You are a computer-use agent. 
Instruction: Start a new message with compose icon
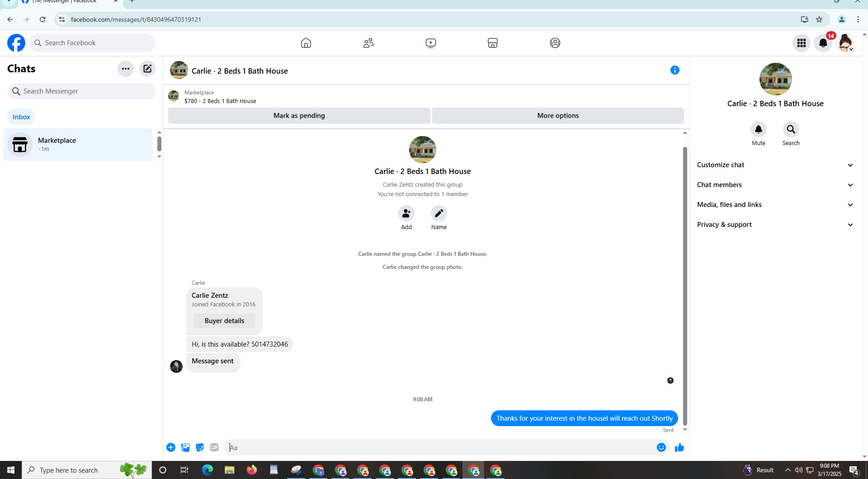coord(147,69)
